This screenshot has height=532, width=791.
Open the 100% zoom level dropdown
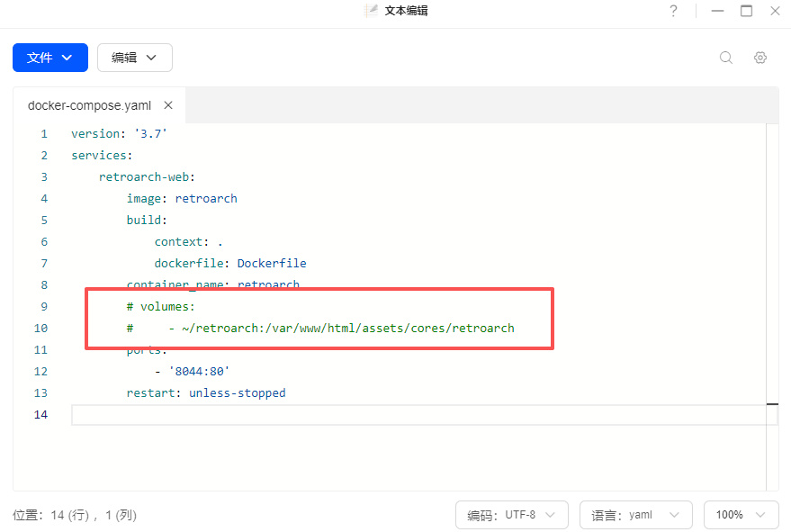pos(741,515)
